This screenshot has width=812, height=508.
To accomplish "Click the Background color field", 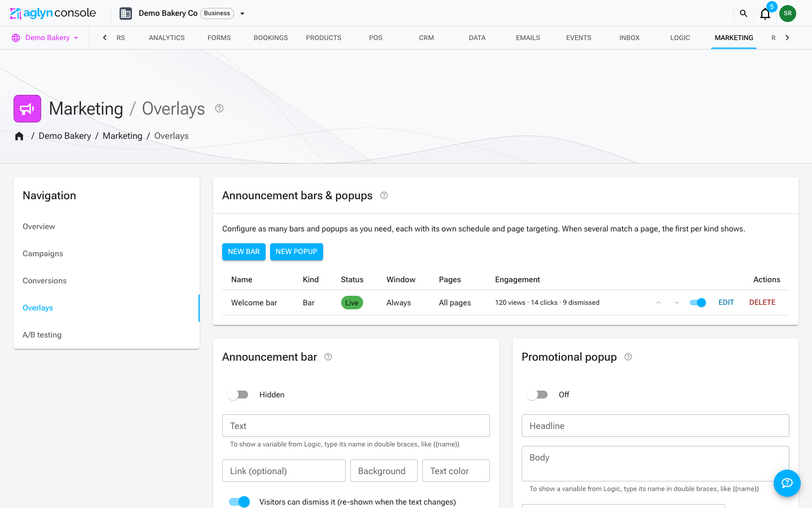I will pyautogui.click(x=384, y=471).
